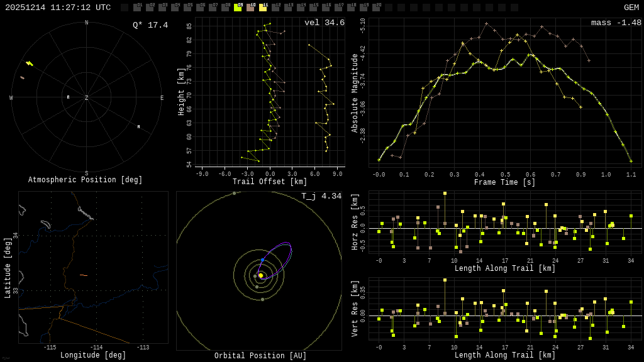This screenshot has height=362, width=644.
Task: Click the yellow Sun marker in orbit plot
Action: click(260, 275)
